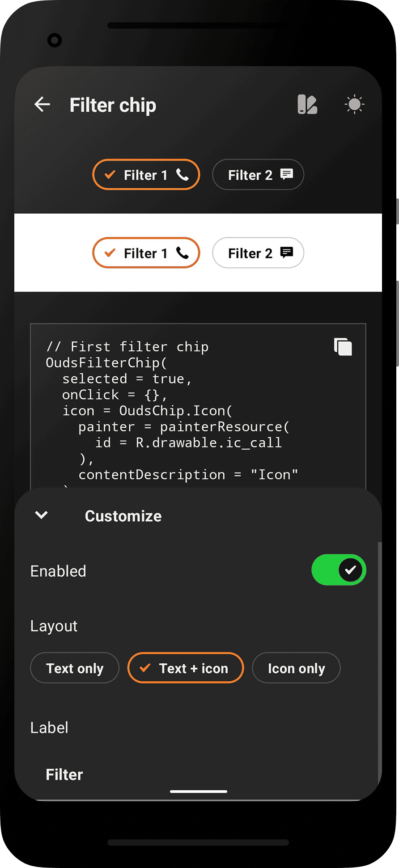Collapse the Customize panel via its chevron
Screen dimensions: 399x868
[x=41, y=515]
